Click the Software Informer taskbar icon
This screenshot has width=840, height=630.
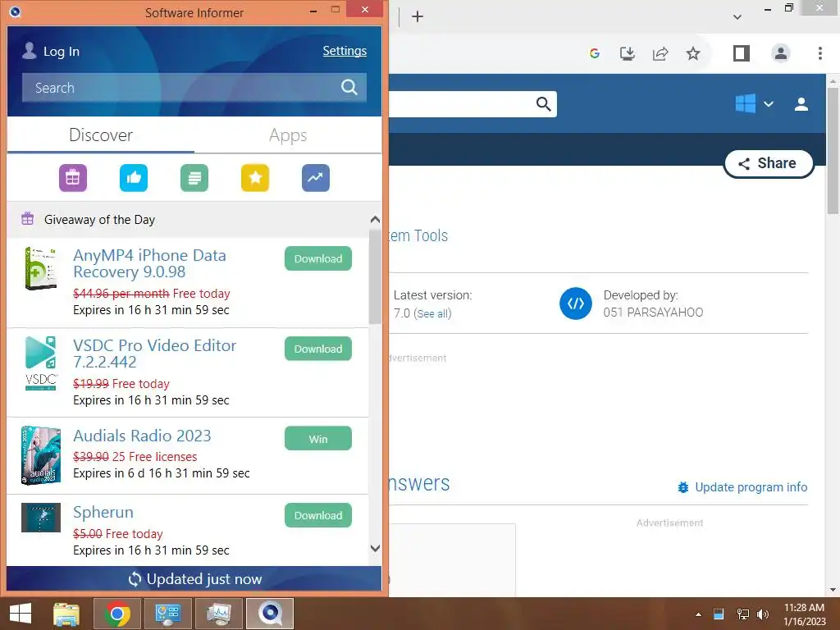point(270,614)
